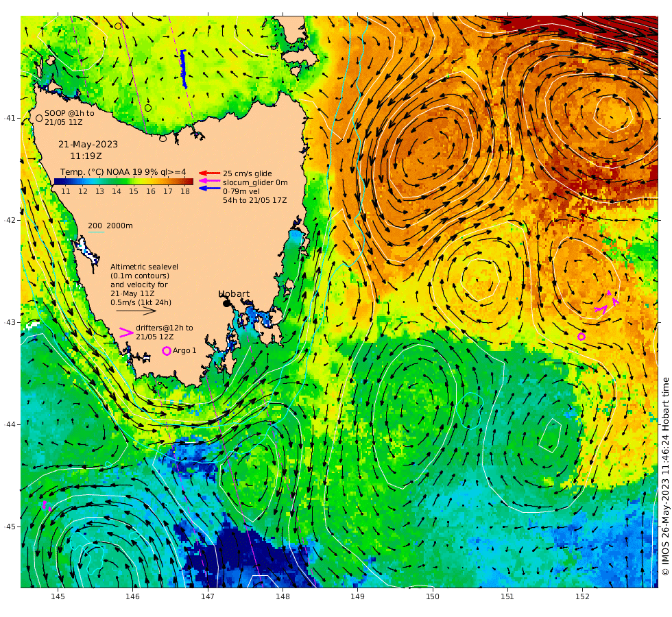This screenshot has width=672, height=617.
Task: Click the -44 latitude axis label
Action: click(10, 424)
